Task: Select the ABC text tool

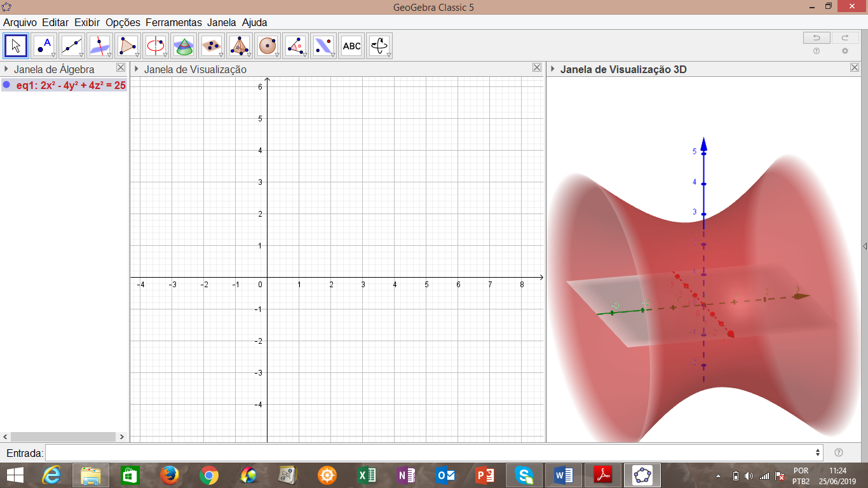Action: 351,46
